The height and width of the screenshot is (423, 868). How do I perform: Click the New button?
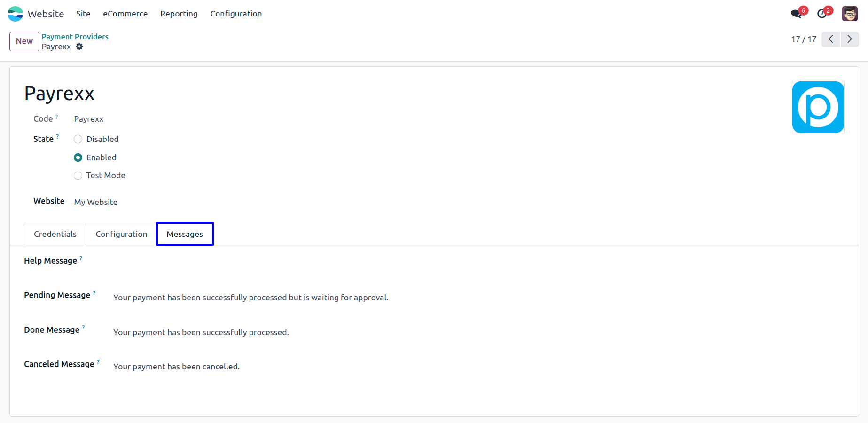[x=24, y=41]
